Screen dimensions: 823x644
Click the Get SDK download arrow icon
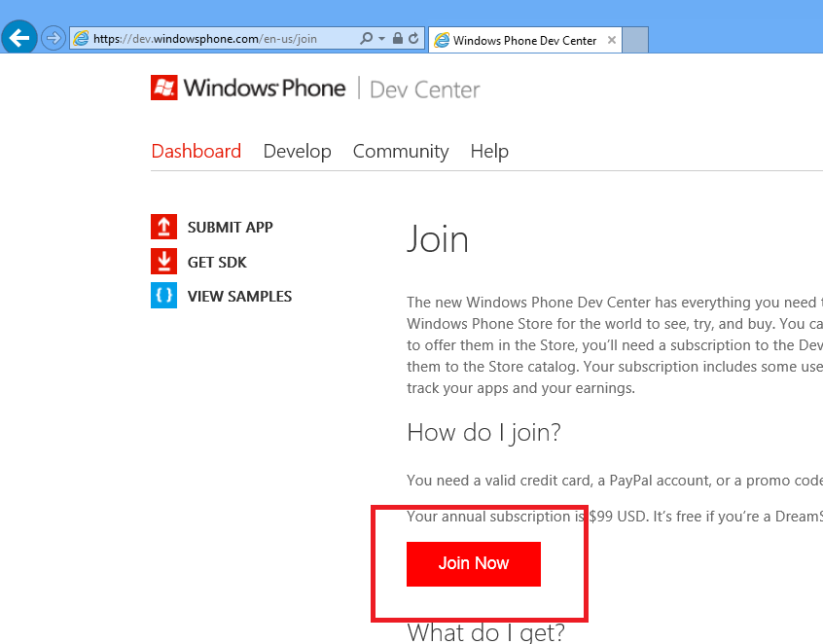[163, 262]
